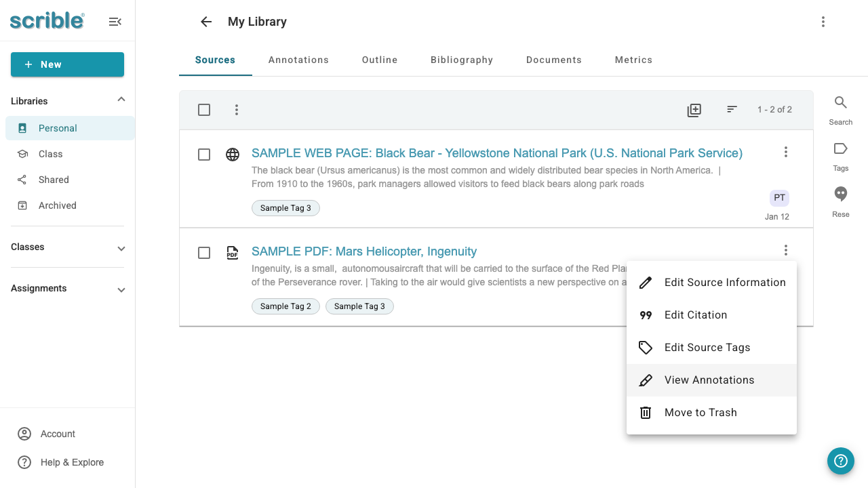Screen dimensions: 868x488
Task: Collapse the sidebar with the menu icon
Action: (x=115, y=22)
